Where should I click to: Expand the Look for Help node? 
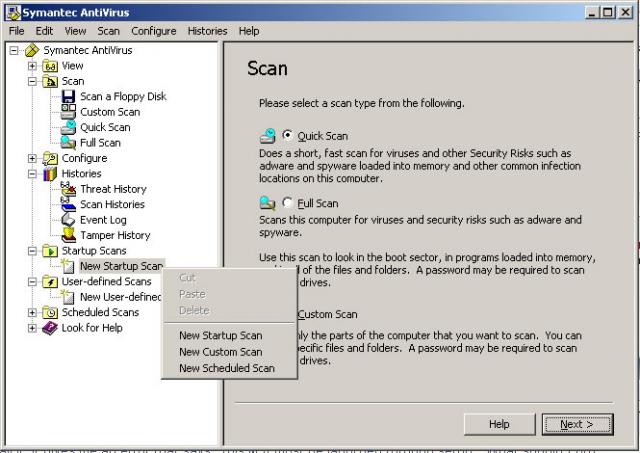click(32, 328)
